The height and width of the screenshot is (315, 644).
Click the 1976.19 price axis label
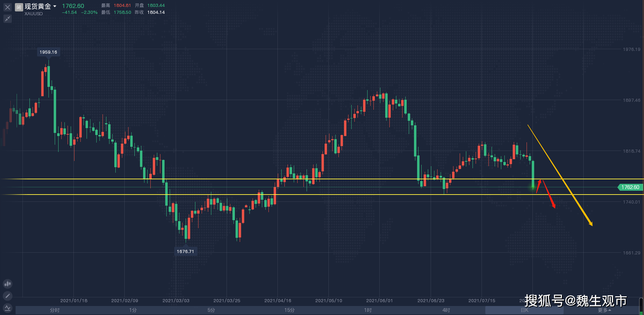pyautogui.click(x=632, y=49)
